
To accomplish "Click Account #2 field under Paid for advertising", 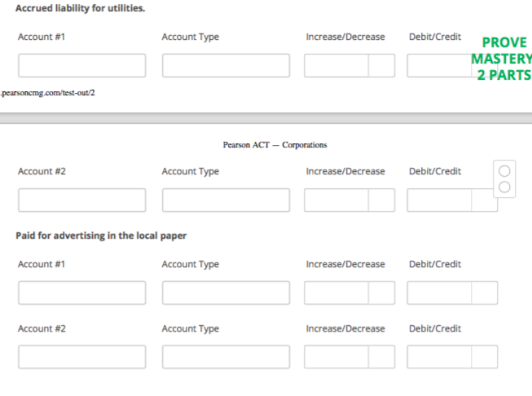I will tap(81, 357).
